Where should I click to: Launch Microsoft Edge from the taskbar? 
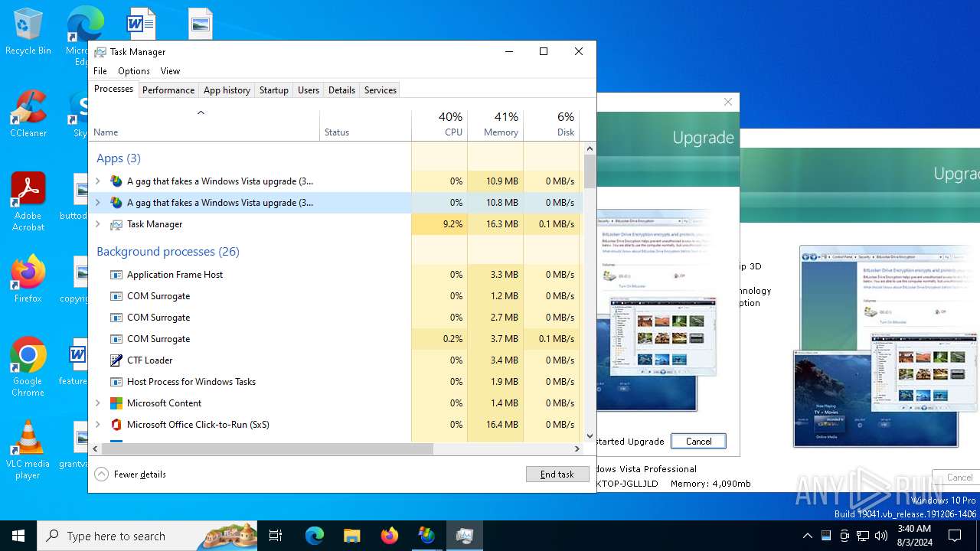click(x=315, y=536)
